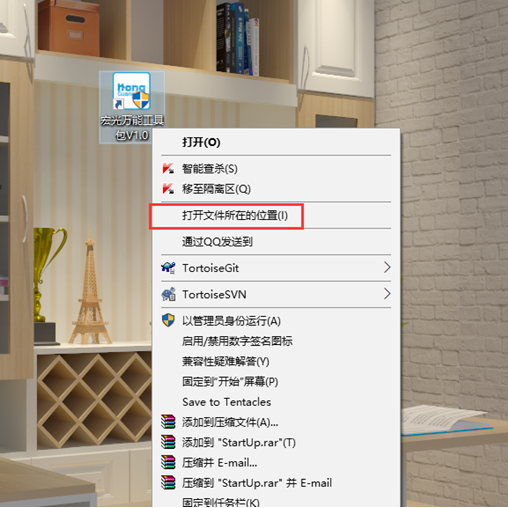
Task: Expand the TortoiseGit submenu arrow
Action: [387, 267]
